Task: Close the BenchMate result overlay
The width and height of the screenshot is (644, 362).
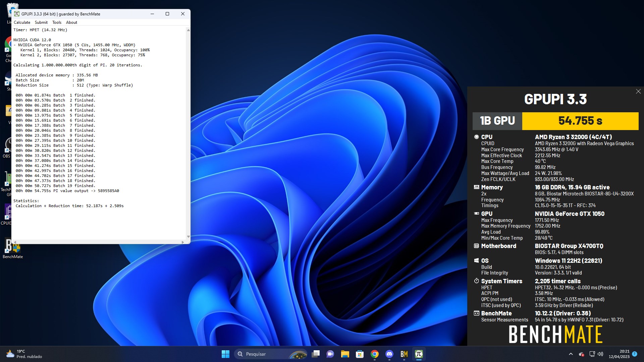Action: click(x=638, y=92)
